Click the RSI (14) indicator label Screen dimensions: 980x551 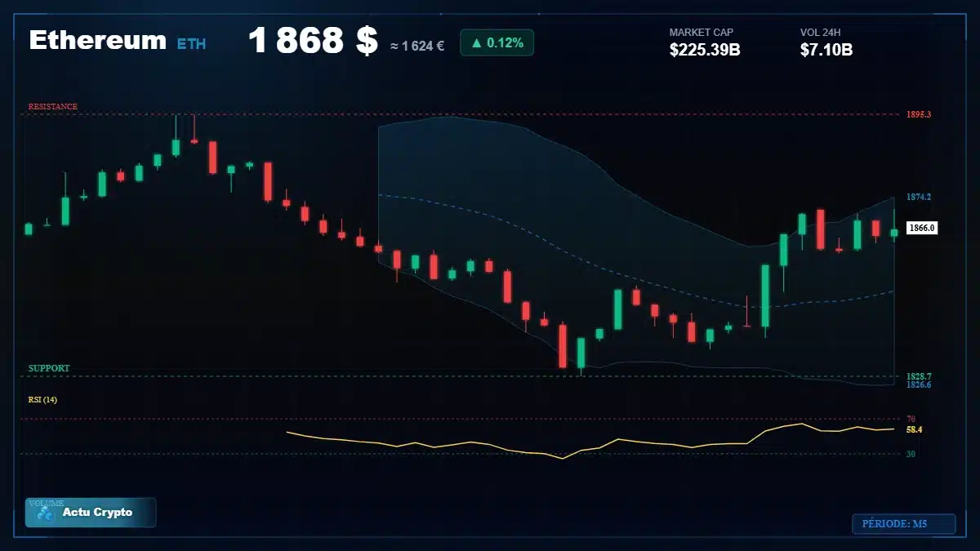42,399
